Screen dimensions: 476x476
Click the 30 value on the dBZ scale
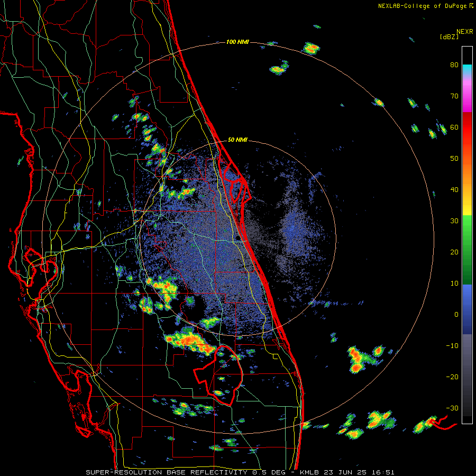454,221
